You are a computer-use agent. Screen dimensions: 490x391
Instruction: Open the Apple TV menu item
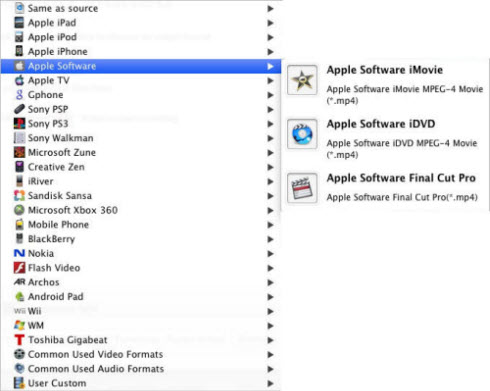pyautogui.click(x=141, y=80)
